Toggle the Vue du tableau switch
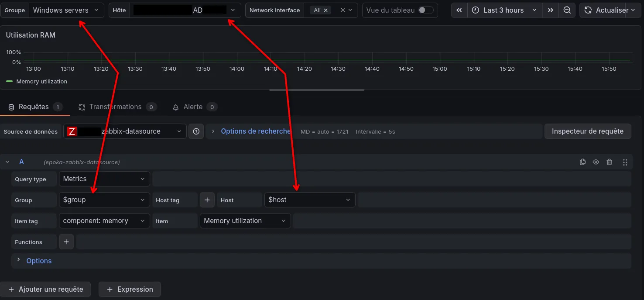 pos(425,10)
